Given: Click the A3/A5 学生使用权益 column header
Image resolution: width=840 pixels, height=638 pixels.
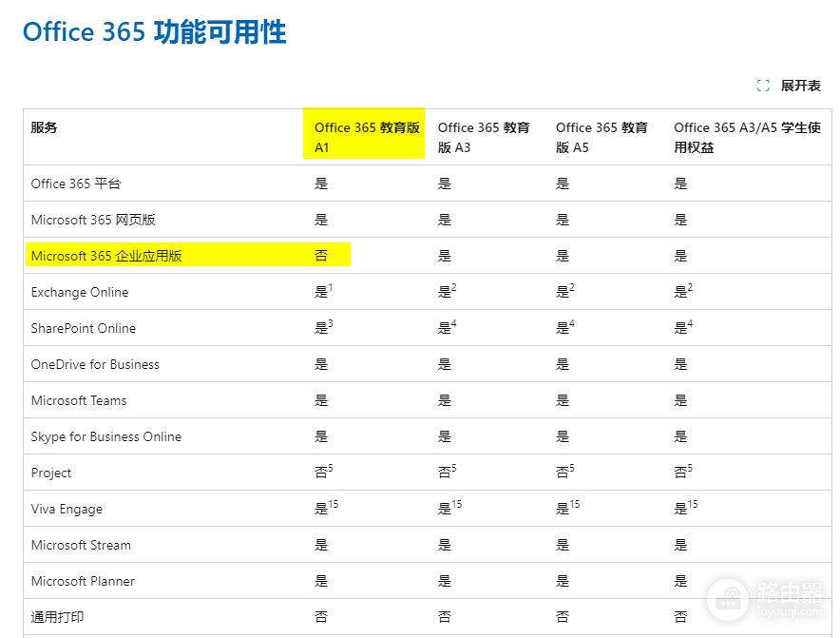Looking at the screenshot, I should (x=747, y=137).
